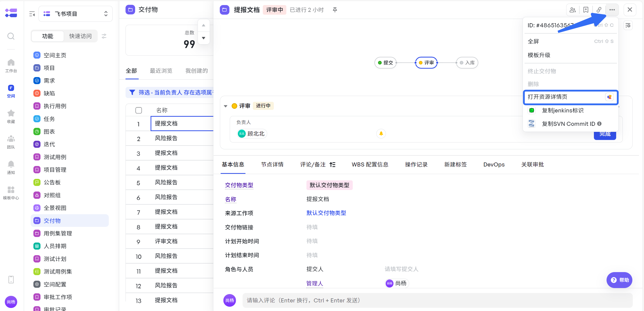This screenshot has width=644, height=311.
Task: Copy the ID #4865163567 menu entry
Action: [x=571, y=25]
